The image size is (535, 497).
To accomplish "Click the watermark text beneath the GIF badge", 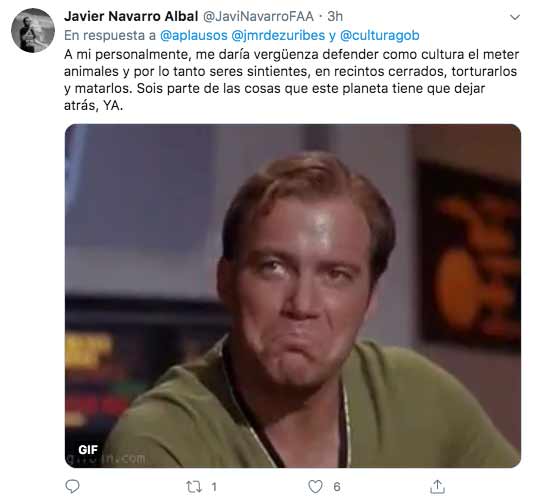I will (106, 459).
